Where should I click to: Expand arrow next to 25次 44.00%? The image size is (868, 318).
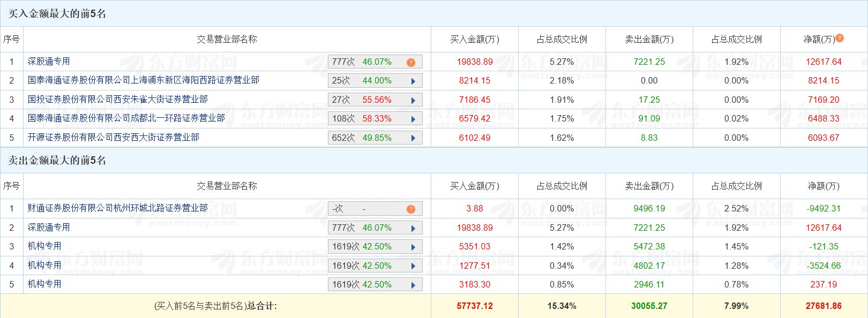point(413,81)
